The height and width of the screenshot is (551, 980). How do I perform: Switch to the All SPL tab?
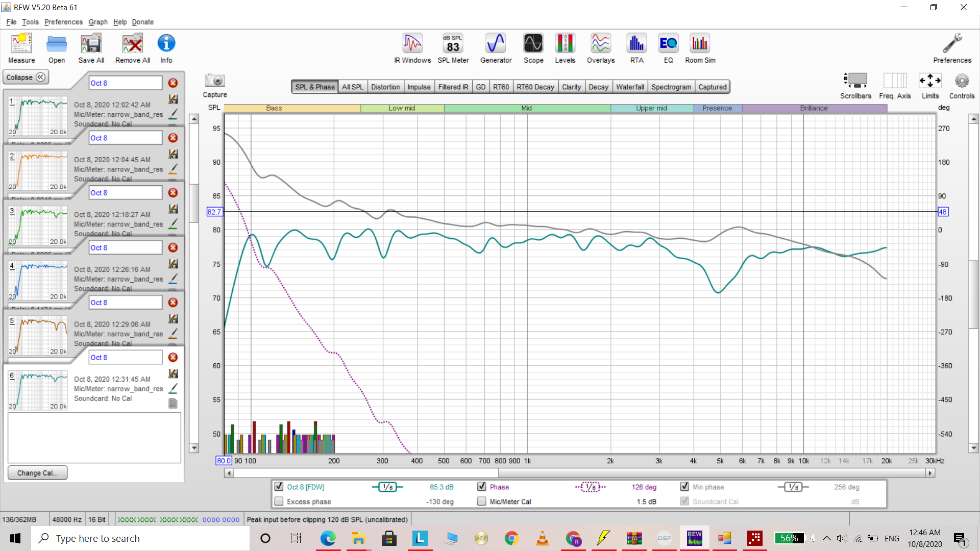353,87
